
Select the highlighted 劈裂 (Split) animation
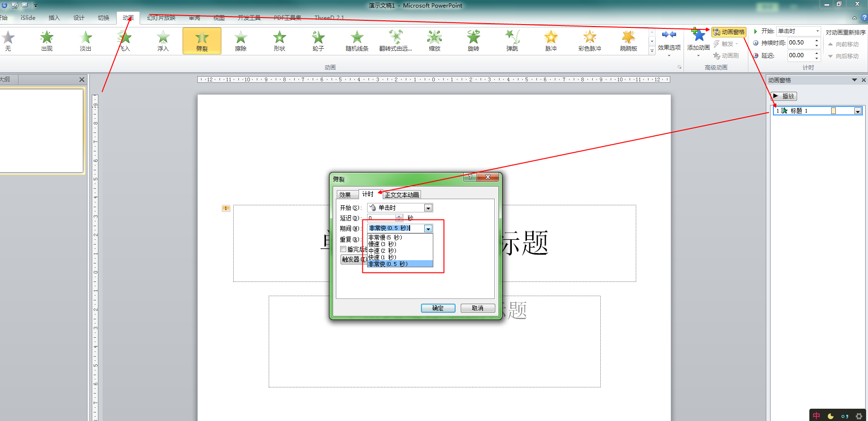click(202, 41)
